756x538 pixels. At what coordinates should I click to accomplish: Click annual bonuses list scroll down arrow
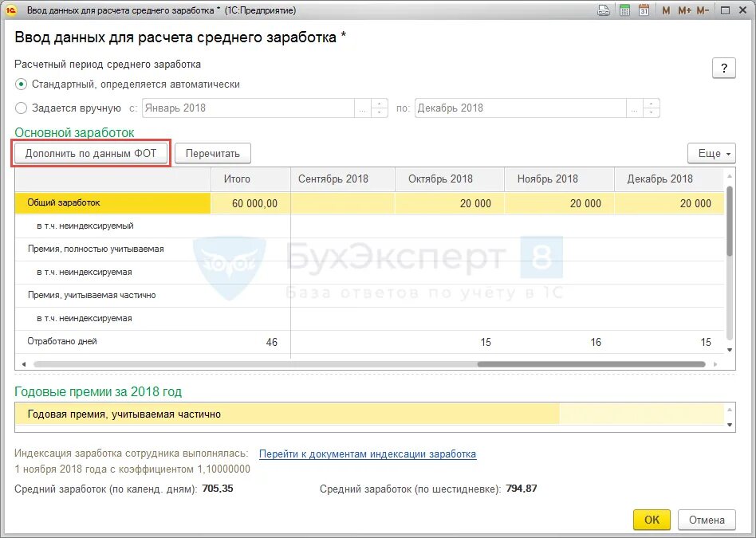click(730, 424)
